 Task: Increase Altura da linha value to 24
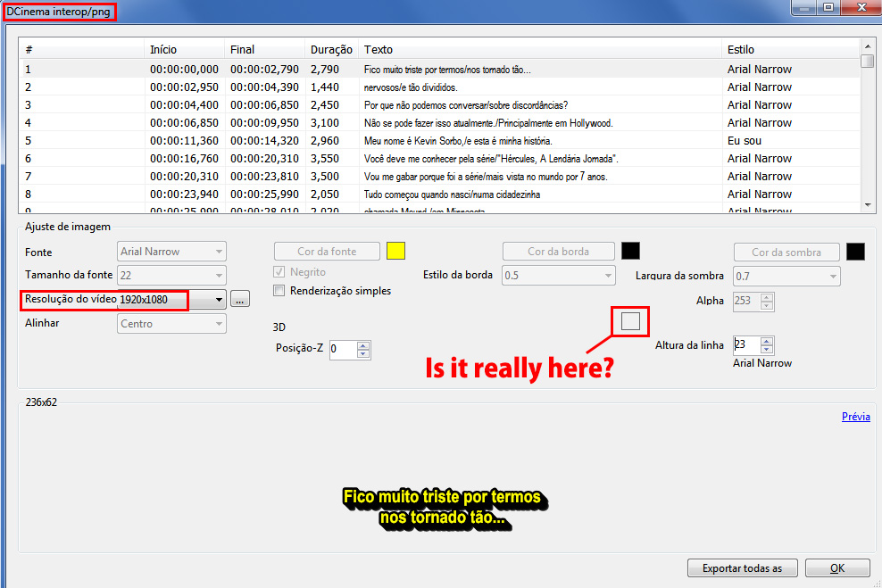pyautogui.click(x=766, y=340)
